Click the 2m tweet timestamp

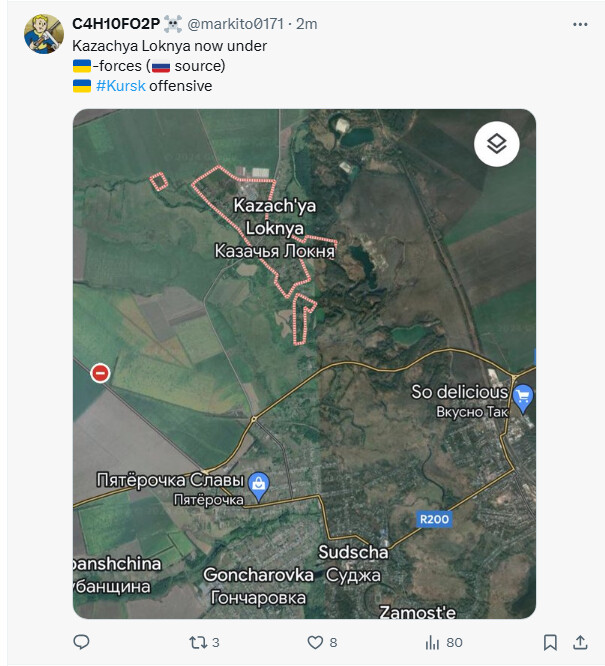click(307, 23)
